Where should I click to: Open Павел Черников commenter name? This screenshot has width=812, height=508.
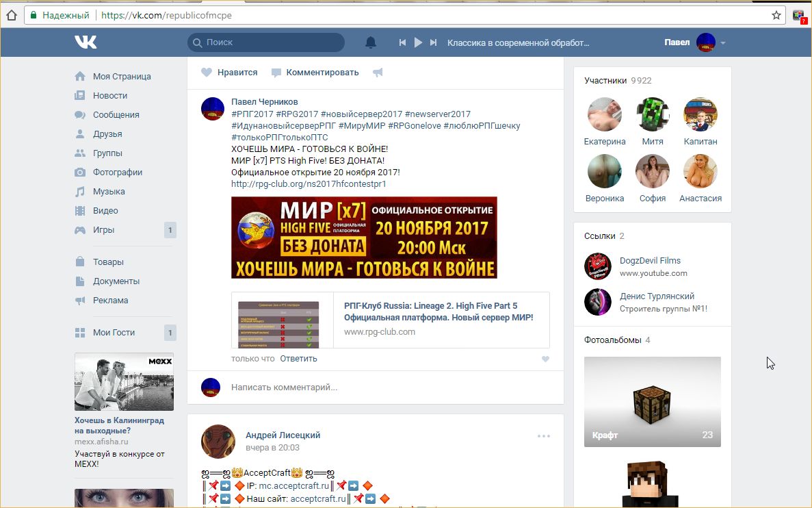(x=264, y=101)
